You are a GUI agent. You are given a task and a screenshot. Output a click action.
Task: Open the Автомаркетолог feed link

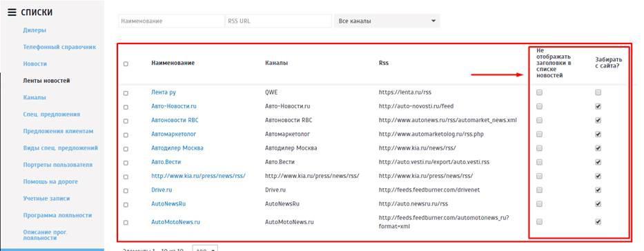tap(174, 134)
